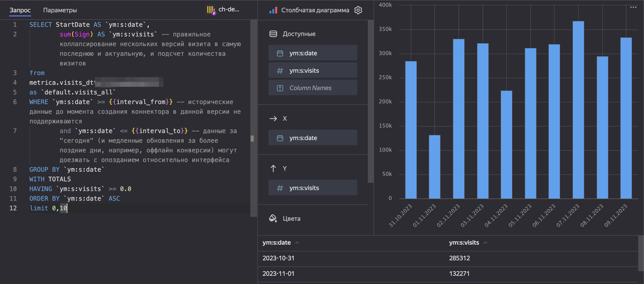Click the tallest bar for 07.11.2023
Image resolution: width=644 pixels, height=284 pixels.
[578, 110]
